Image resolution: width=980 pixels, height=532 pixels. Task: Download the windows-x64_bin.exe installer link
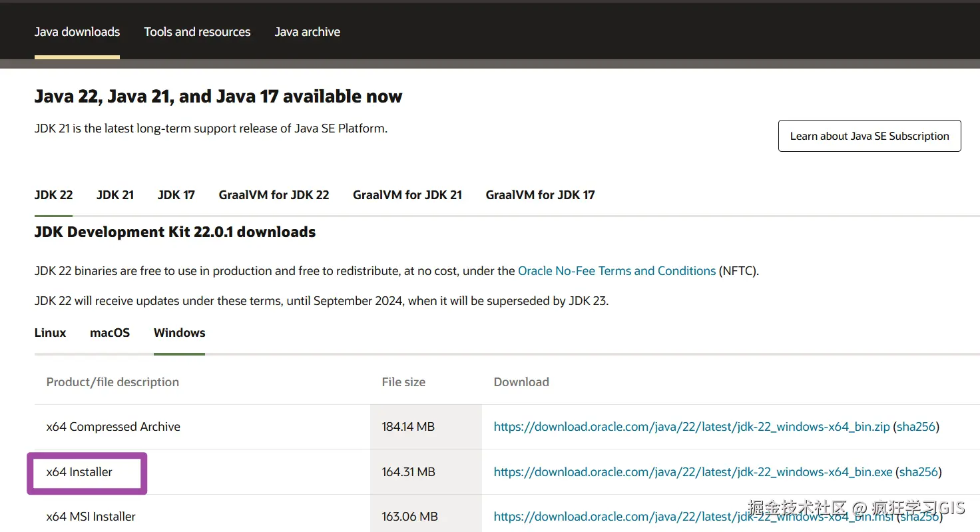[x=692, y=472]
